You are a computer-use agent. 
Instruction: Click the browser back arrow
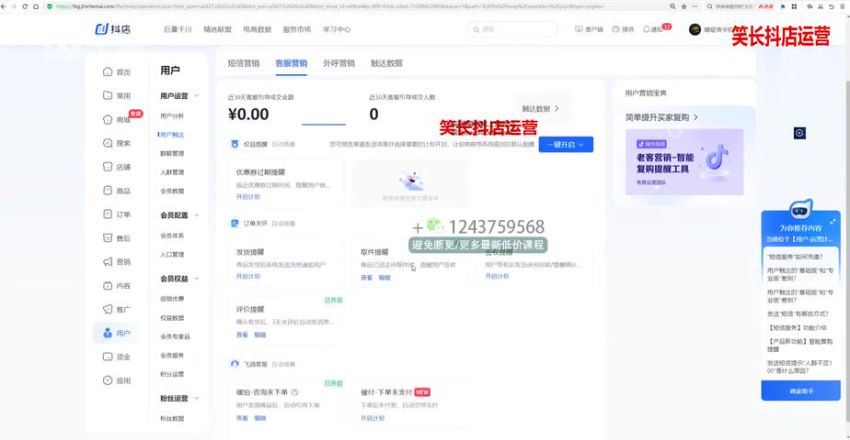[4, 6]
